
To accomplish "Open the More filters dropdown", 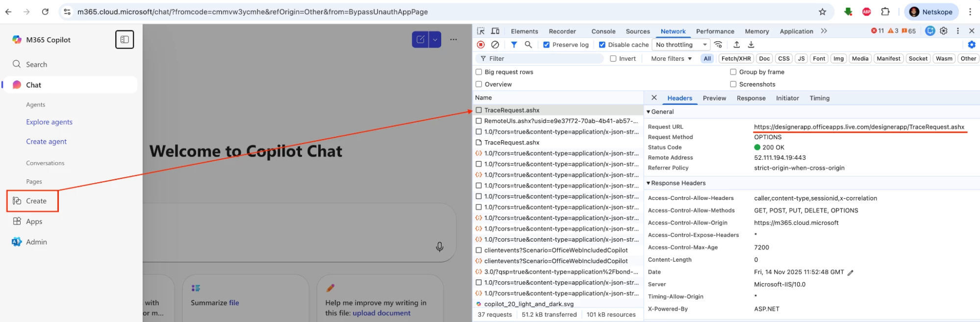I will 671,58.
